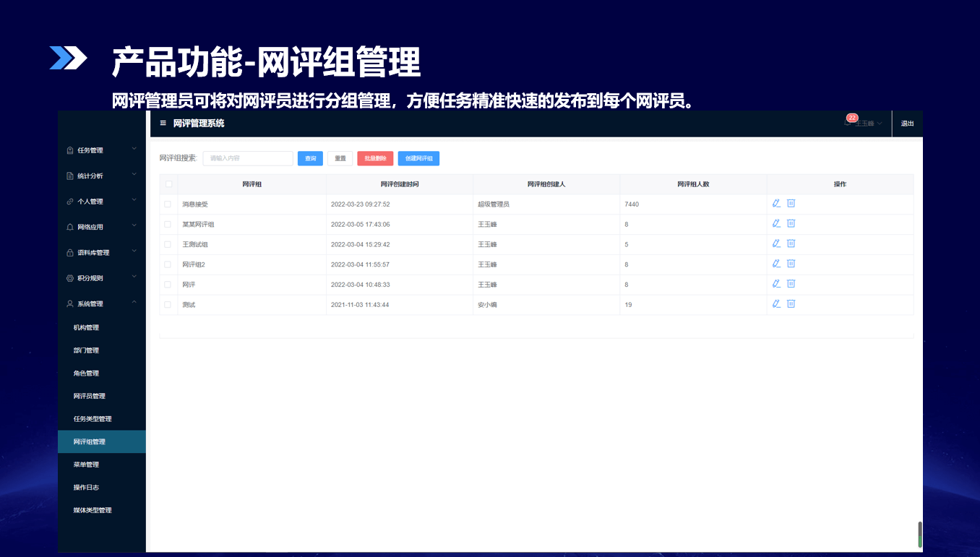Click the 任务管理 clipboard icon in the sidebar

70,150
